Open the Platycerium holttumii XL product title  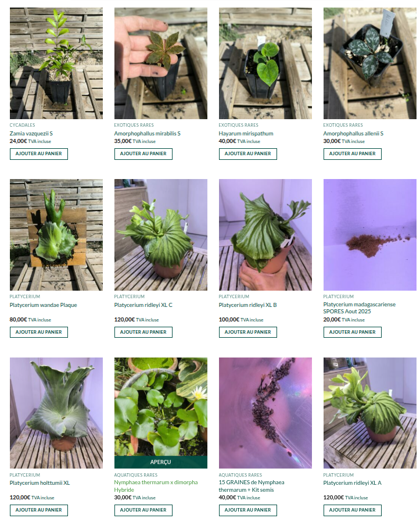[x=40, y=482]
